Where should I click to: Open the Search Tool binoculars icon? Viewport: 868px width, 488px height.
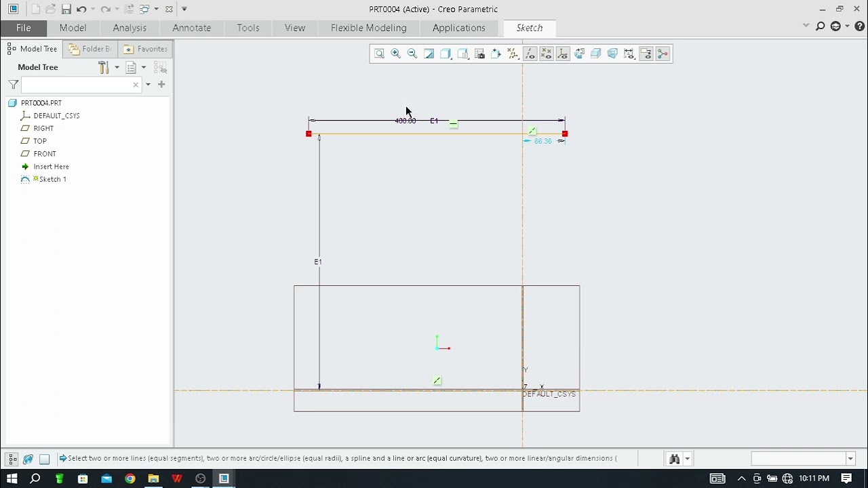pos(674,459)
